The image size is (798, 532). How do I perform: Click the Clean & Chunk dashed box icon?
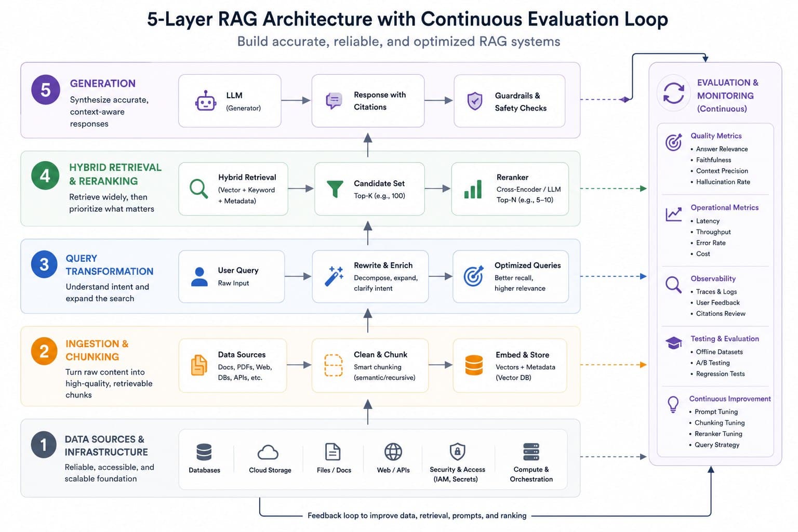(x=333, y=365)
